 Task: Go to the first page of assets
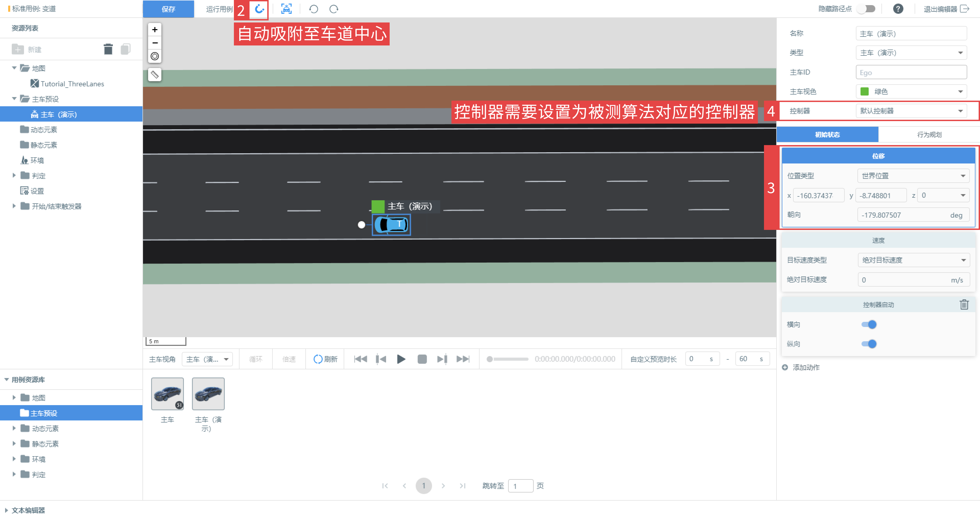(x=385, y=486)
